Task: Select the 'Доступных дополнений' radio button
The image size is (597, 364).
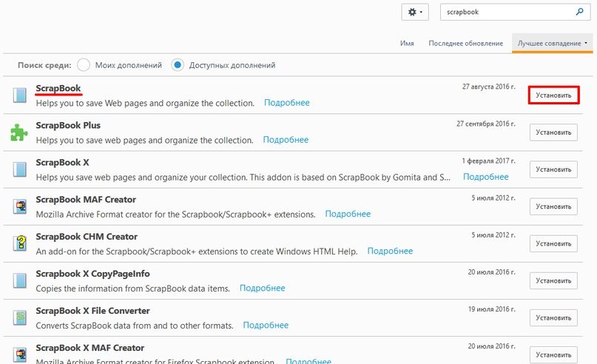Action: point(178,65)
